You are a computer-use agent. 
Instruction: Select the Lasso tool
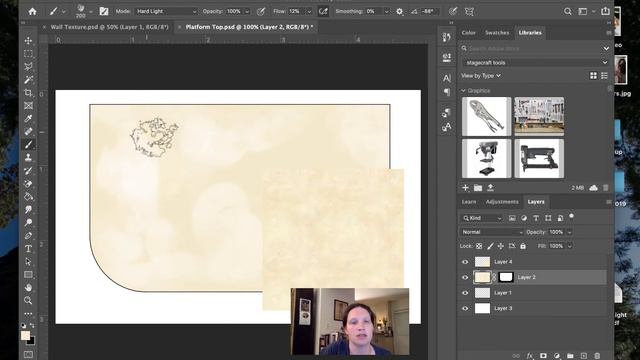pyautogui.click(x=28, y=67)
